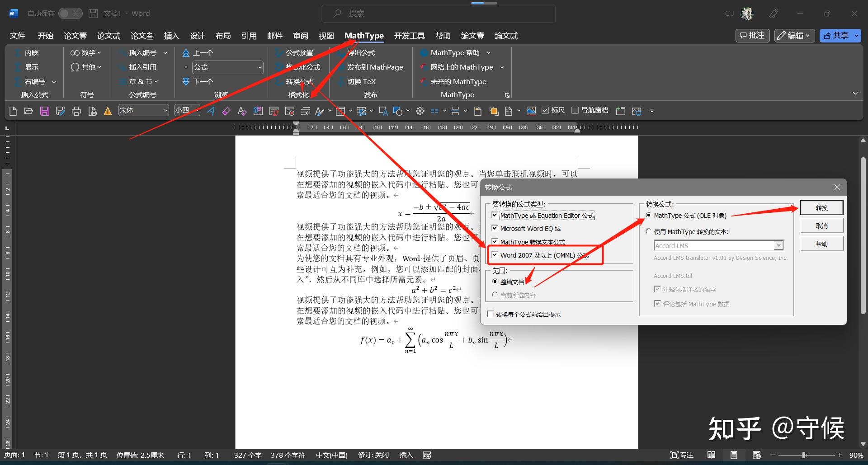Select the whole document range radio button
Screen dimensions: 868x465
tap(495, 282)
